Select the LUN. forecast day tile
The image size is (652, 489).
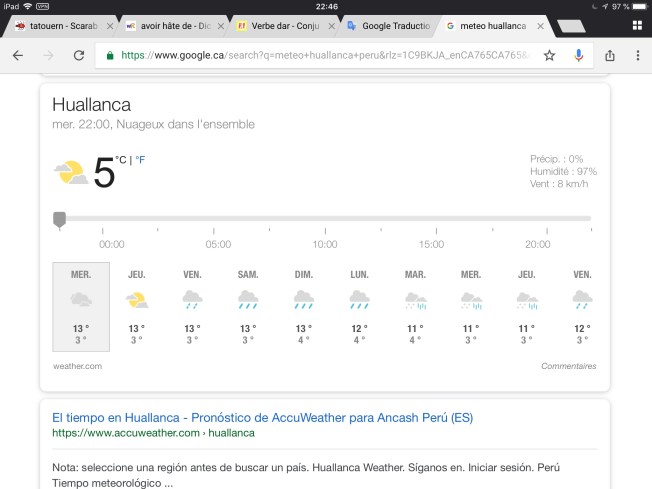(x=359, y=306)
